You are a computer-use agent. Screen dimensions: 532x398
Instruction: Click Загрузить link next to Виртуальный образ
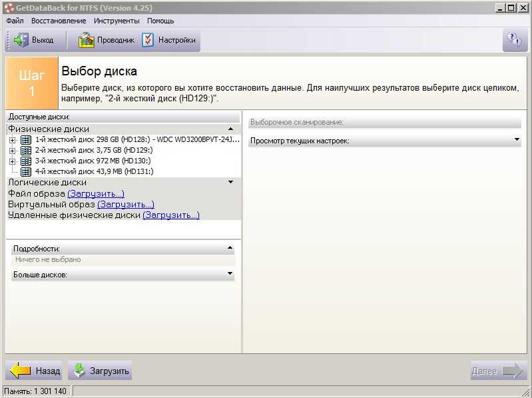(x=126, y=205)
